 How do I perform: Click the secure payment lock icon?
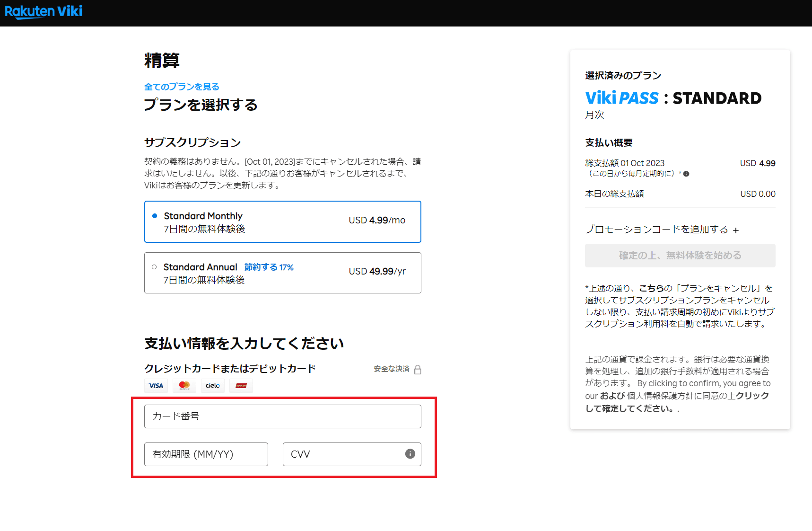[418, 370]
